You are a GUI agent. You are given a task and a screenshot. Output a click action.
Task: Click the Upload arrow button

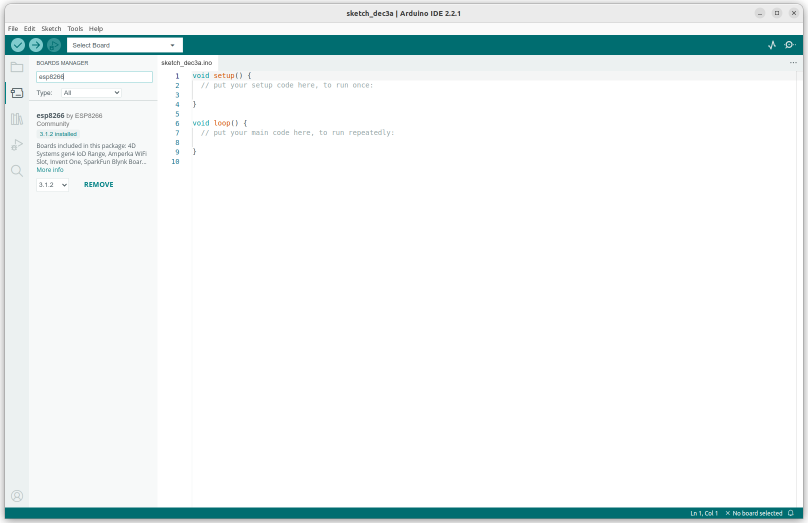coord(36,45)
